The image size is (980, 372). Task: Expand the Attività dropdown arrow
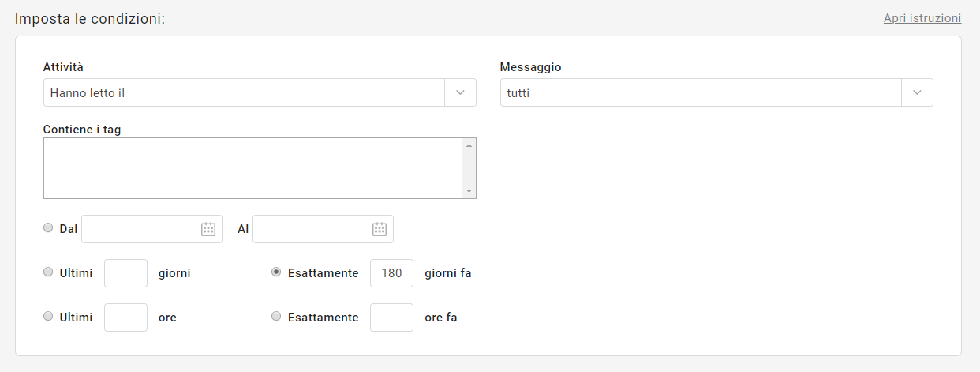click(461, 92)
